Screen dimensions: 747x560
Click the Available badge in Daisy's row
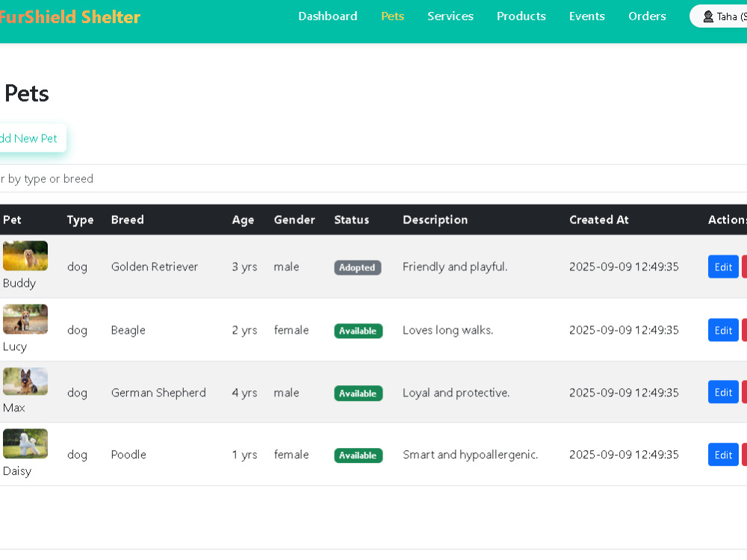(x=359, y=455)
